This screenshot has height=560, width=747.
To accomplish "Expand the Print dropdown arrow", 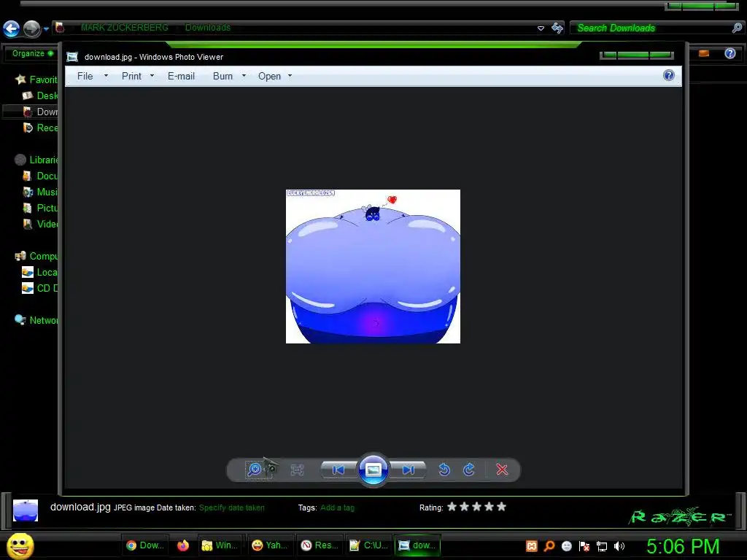I will tap(152, 75).
